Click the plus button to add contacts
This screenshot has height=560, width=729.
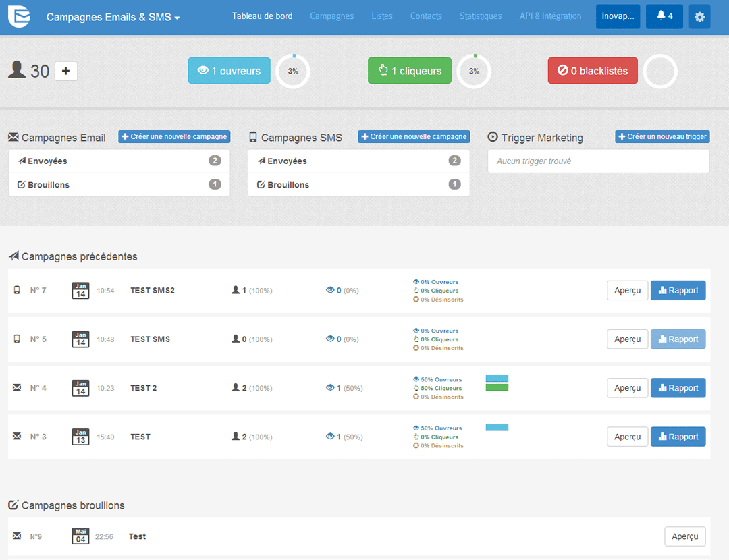pyautogui.click(x=66, y=71)
